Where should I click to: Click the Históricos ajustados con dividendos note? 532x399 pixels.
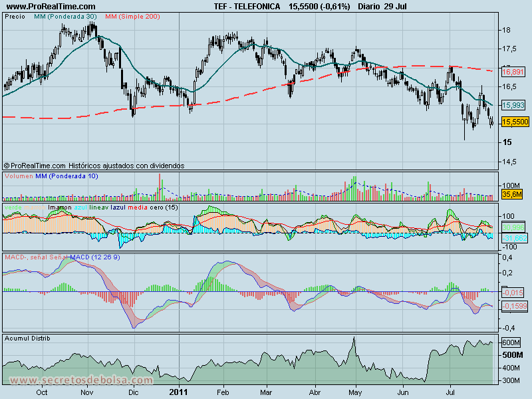126,166
